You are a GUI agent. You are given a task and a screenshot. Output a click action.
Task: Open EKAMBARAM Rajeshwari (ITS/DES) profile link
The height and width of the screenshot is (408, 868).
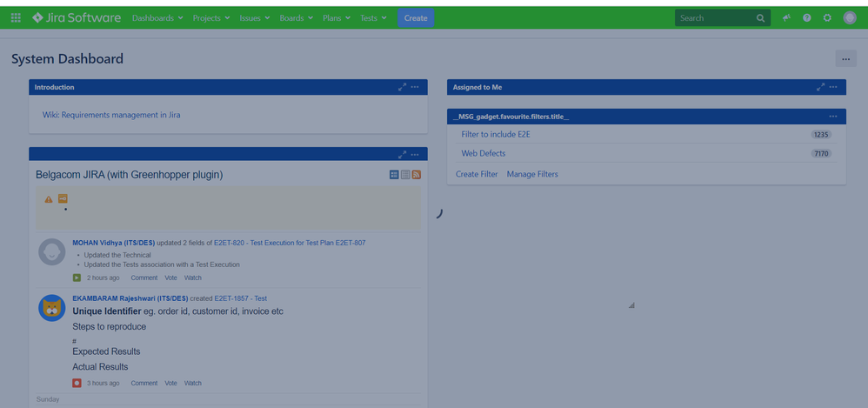pyautogui.click(x=130, y=298)
